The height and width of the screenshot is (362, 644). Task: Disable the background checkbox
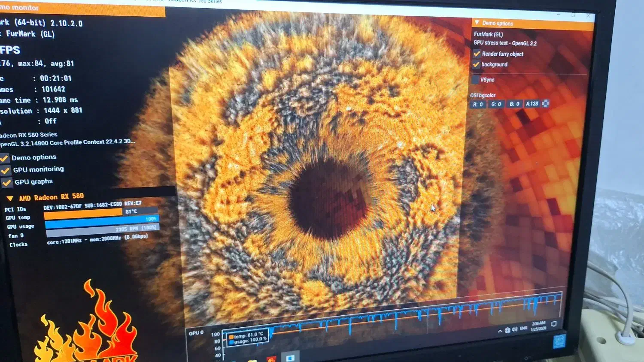click(x=476, y=64)
